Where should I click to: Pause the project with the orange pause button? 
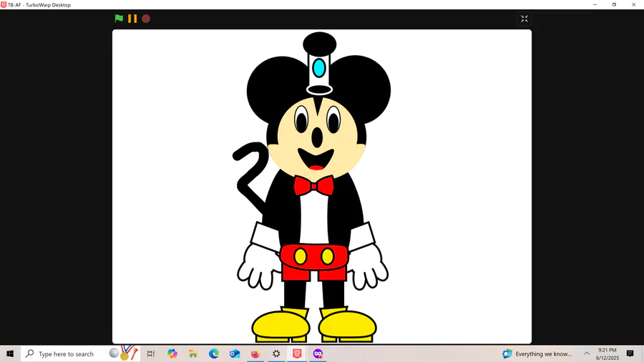132,19
